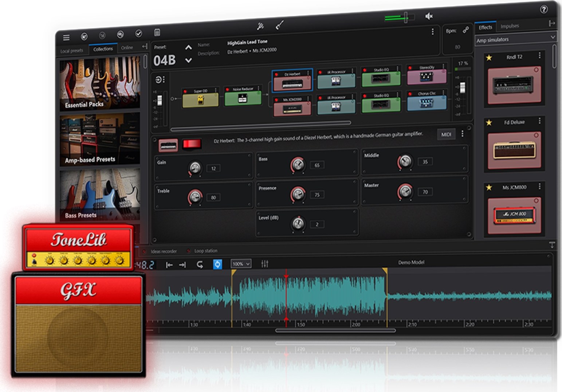Click the blue highlighted sync loop button

(217, 264)
